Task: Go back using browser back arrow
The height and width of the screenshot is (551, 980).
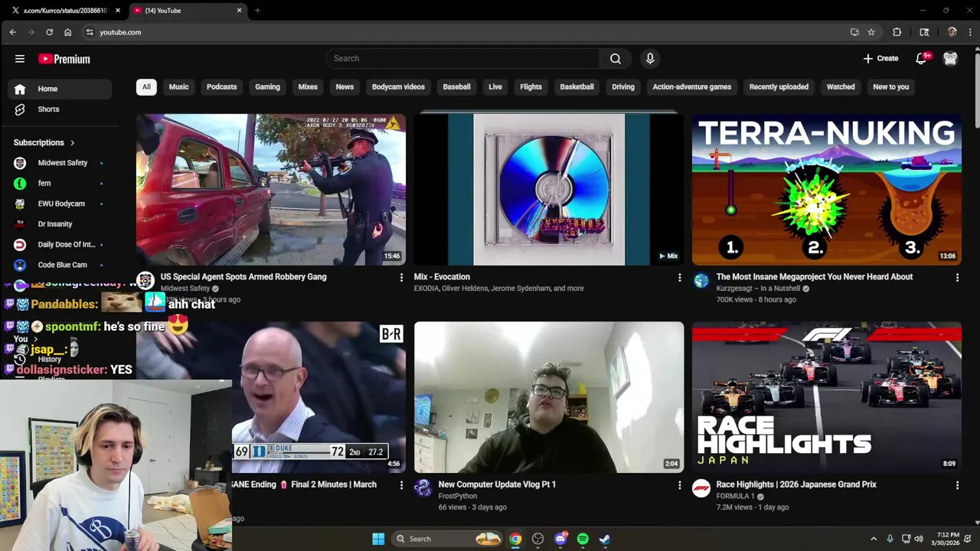Action: [12, 32]
